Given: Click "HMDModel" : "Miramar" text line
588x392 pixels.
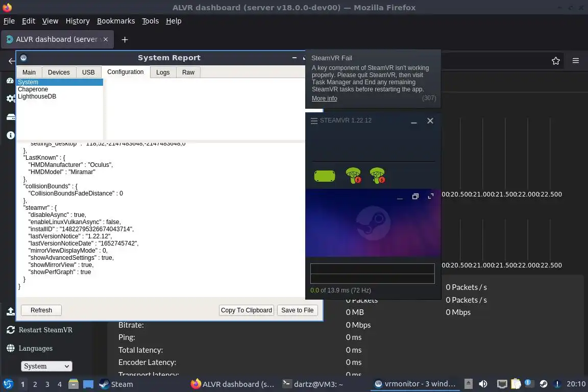Looking at the screenshot, I should [x=62, y=172].
